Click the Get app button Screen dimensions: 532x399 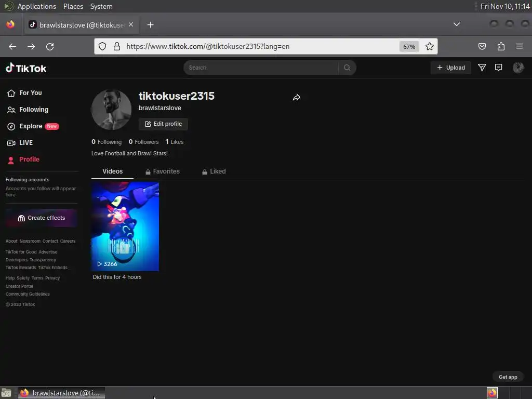tap(508, 377)
